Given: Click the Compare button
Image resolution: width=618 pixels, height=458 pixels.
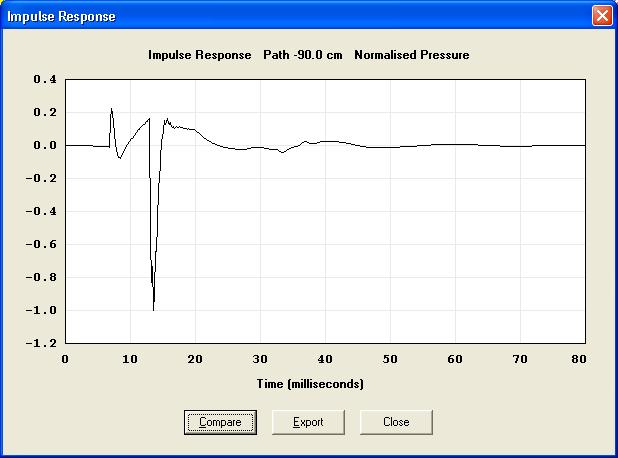Looking at the screenshot, I should click(x=220, y=422).
